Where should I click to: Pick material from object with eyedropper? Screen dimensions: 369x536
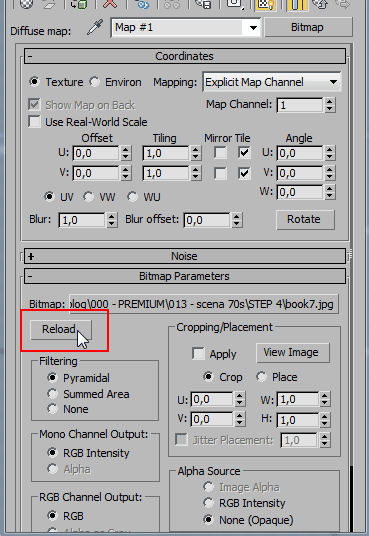click(95, 28)
